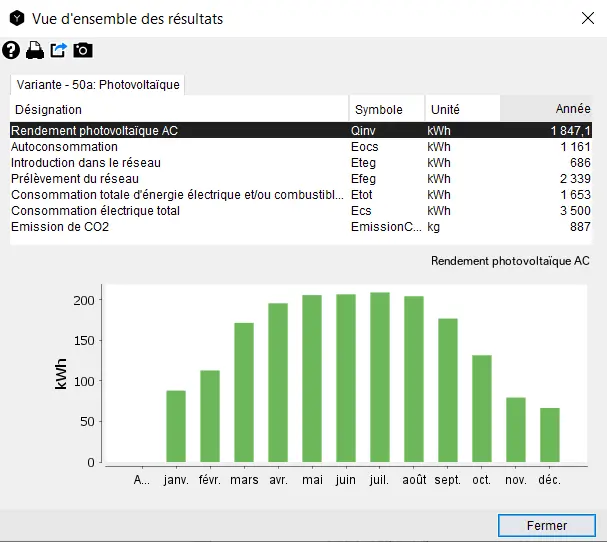Click the export share icon
The width and height of the screenshot is (607, 542).
tap(59, 50)
